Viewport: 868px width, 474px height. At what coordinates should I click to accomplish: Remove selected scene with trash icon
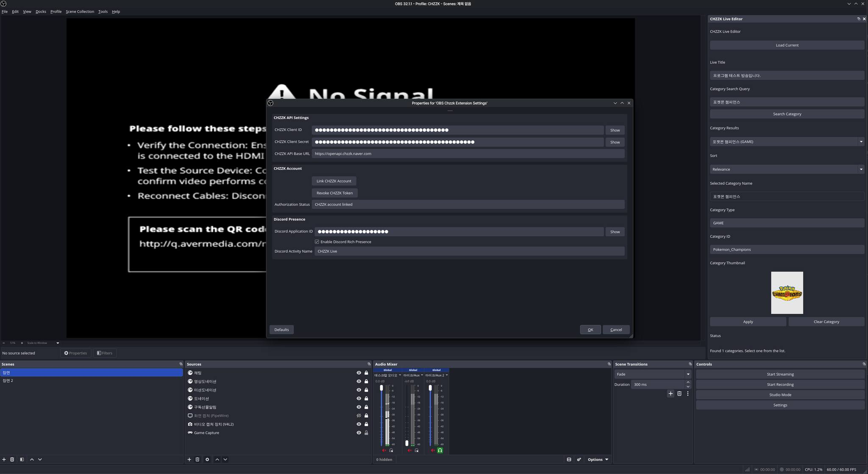click(12, 460)
